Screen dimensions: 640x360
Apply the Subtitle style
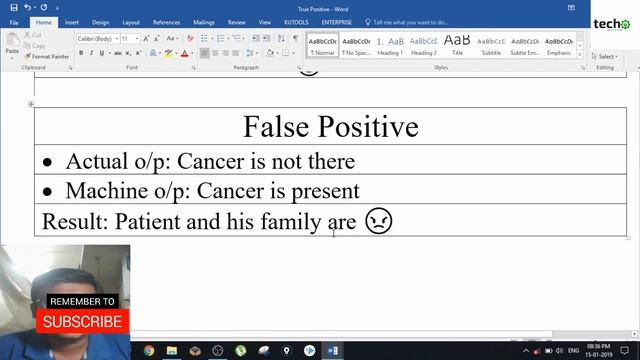tap(491, 46)
